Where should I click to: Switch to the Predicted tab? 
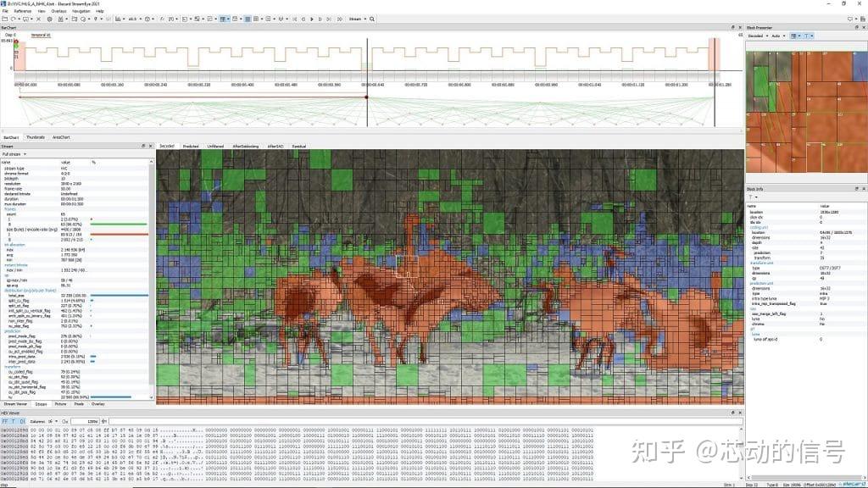pos(191,146)
